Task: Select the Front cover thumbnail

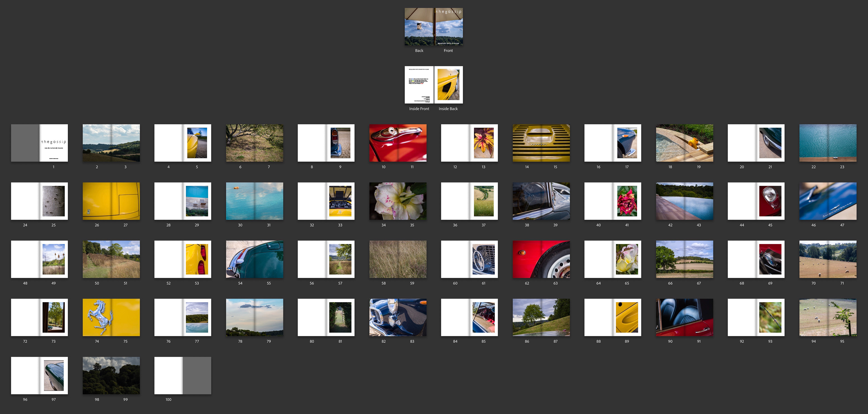Action: pos(448,27)
